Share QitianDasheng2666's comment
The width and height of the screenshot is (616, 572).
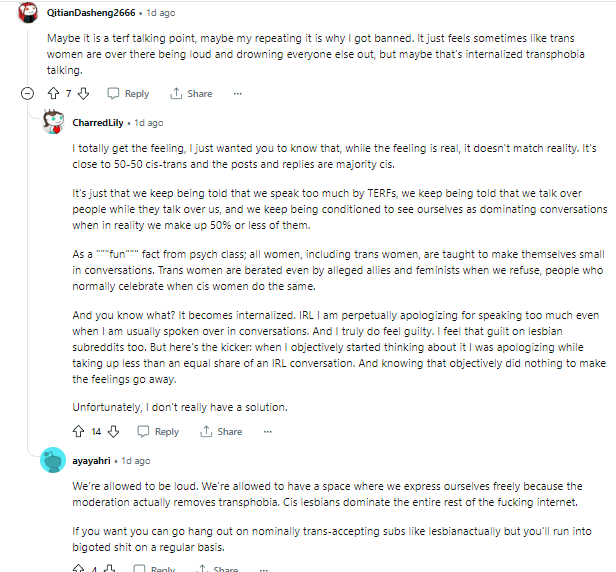(191, 94)
